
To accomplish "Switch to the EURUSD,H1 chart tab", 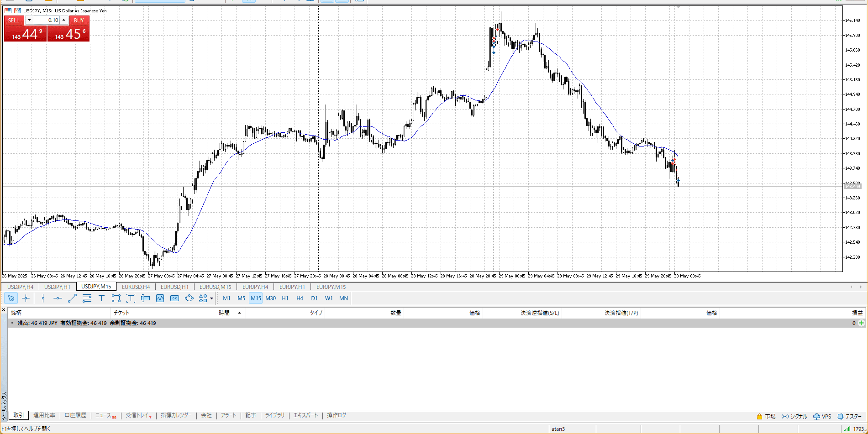I will point(174,287).
